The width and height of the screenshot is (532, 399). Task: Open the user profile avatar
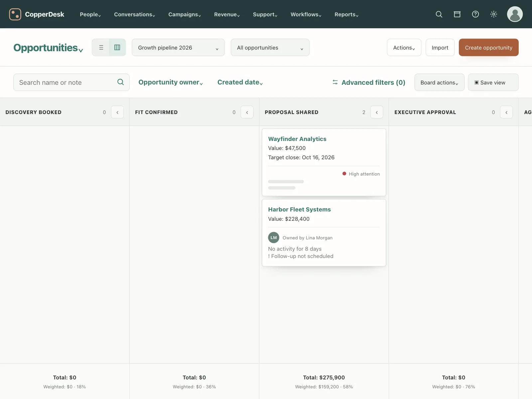[x=515, y=14]
